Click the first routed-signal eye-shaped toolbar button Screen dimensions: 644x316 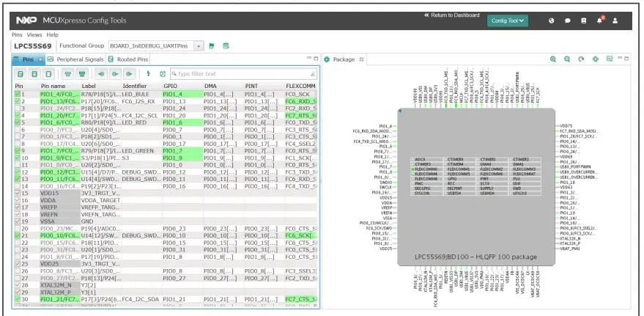(101, 74)
